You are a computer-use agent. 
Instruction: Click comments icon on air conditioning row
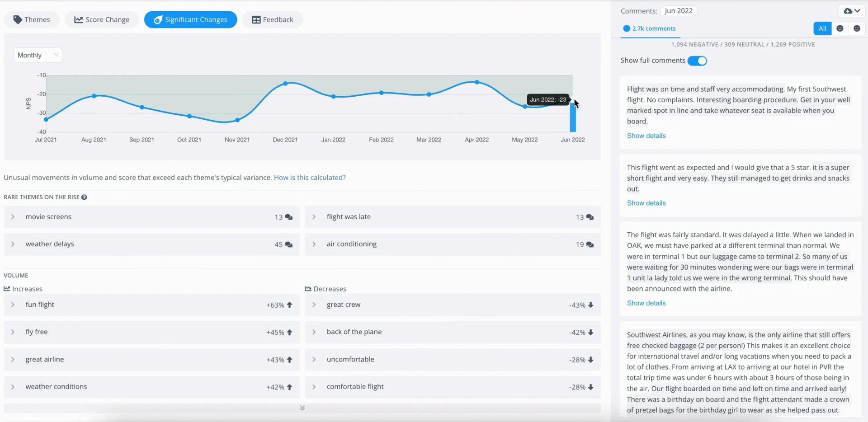pyautogui.click(x=590, y=245)
